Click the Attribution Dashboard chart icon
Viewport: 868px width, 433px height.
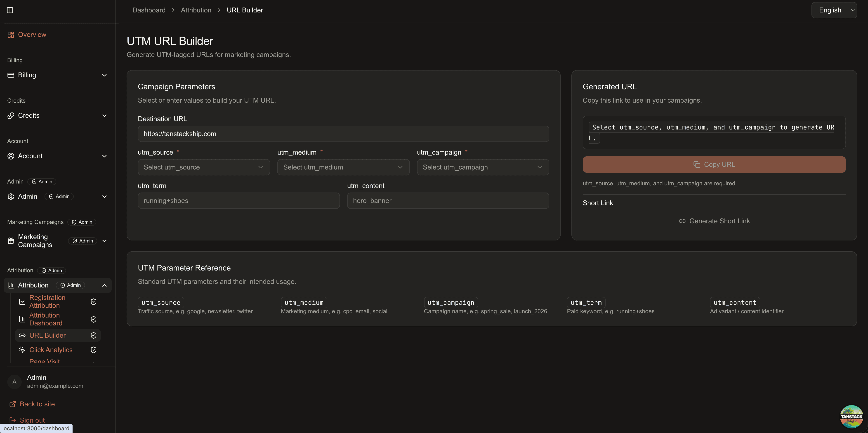(22, 319)
